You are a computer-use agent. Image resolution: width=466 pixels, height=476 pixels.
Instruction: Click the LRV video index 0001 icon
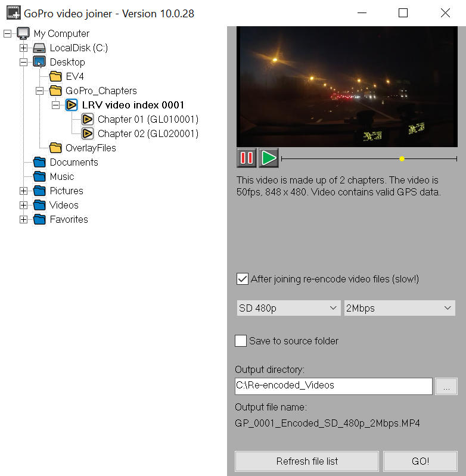coord(72,105)
